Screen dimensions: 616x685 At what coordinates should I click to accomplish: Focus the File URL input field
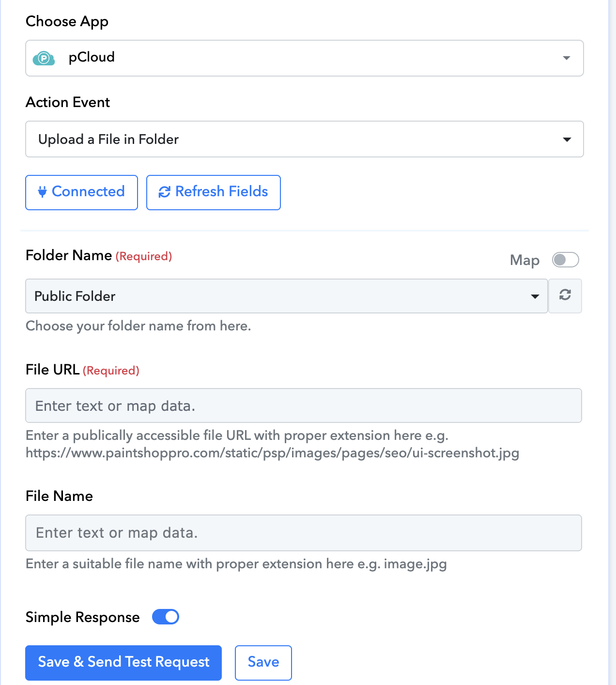(x=304, y=405)
